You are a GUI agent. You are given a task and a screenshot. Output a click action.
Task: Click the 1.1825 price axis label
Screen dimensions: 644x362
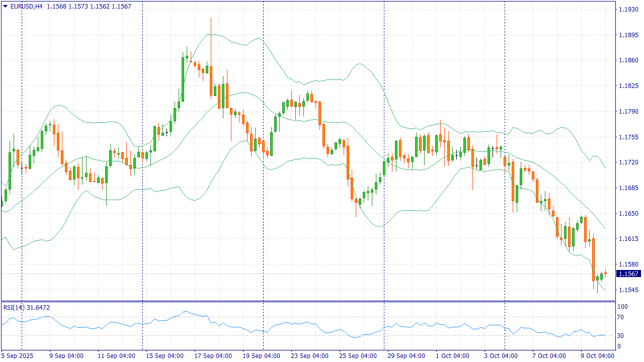[628, 86]
